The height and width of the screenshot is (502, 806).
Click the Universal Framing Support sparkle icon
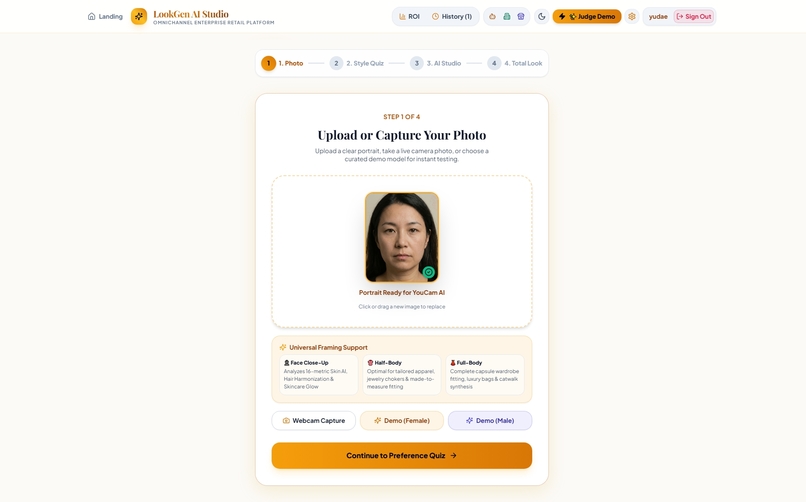pos(283,347)
